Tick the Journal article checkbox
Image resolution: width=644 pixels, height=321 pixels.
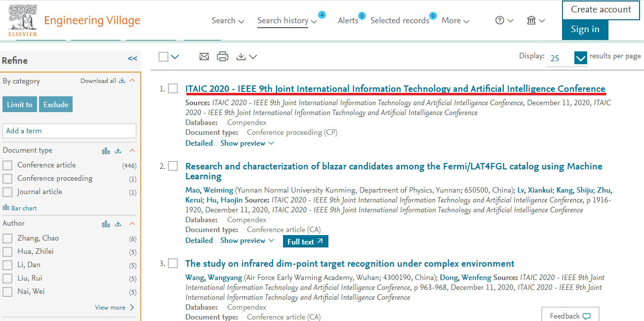(7, 192)
